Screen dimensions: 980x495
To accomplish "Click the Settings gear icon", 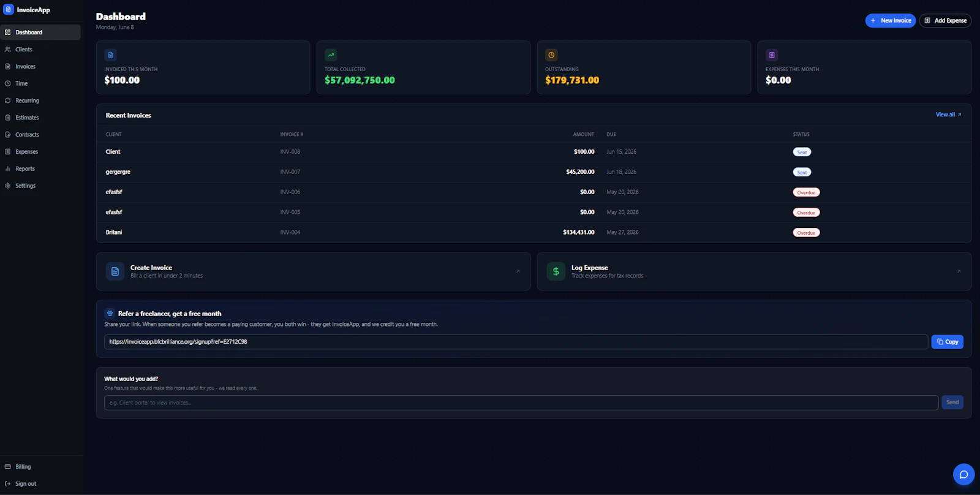I will [x=8, y=186].
